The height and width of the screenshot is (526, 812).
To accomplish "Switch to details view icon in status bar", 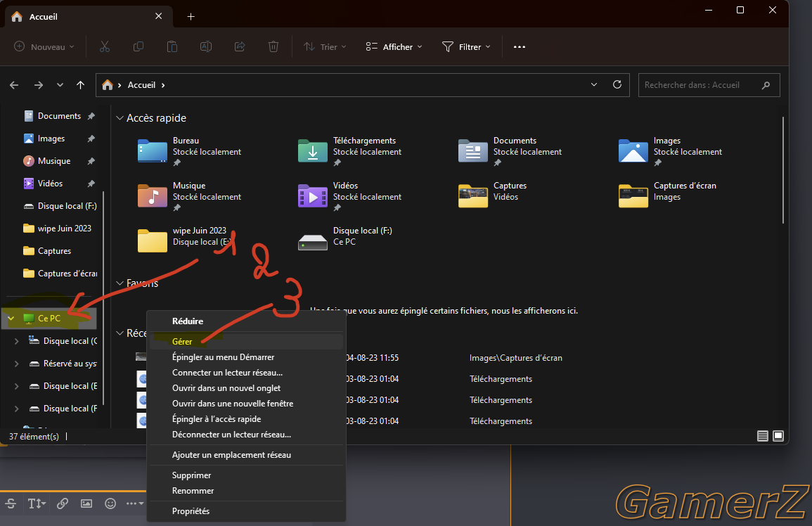I will (762, 436).
